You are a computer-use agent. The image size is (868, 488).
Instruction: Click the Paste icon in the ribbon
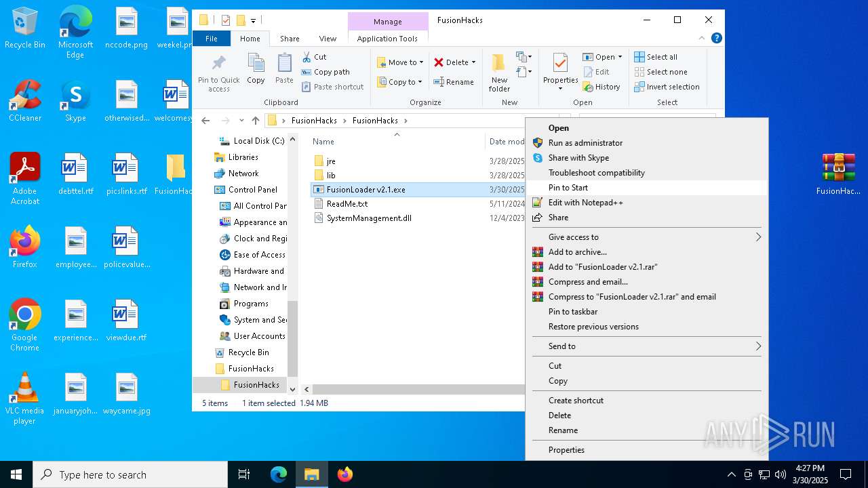(x=284, y=68)
